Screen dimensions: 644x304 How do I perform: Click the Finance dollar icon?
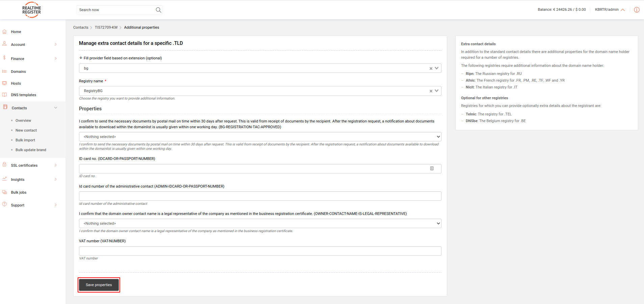pos(4,58)
